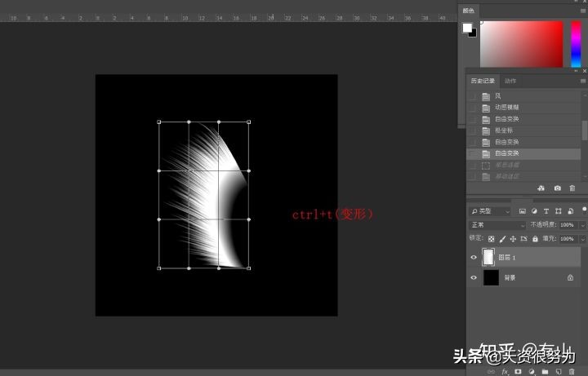Screen dimensions: 588x376
Task: Lock transparent pixels checkerboard icon
Action: coord(492,238)
